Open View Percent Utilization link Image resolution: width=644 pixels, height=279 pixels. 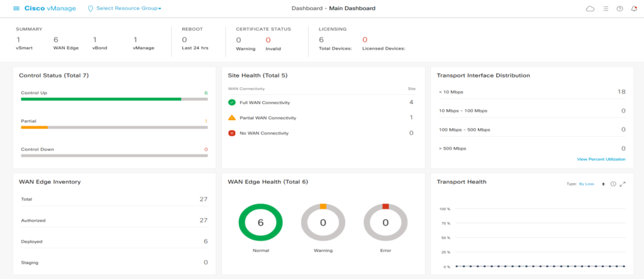coord(601,159)
